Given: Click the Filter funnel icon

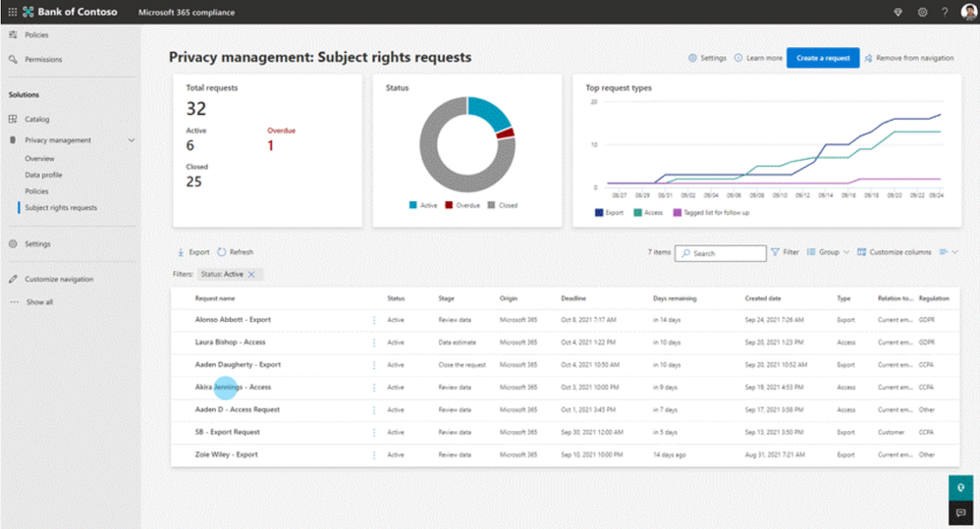Looking at the screenshot, I should (x=775, y=252).
